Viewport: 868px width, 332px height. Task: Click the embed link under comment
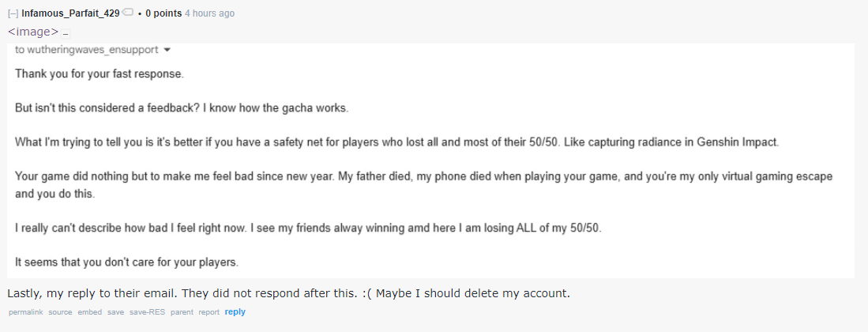90,312
